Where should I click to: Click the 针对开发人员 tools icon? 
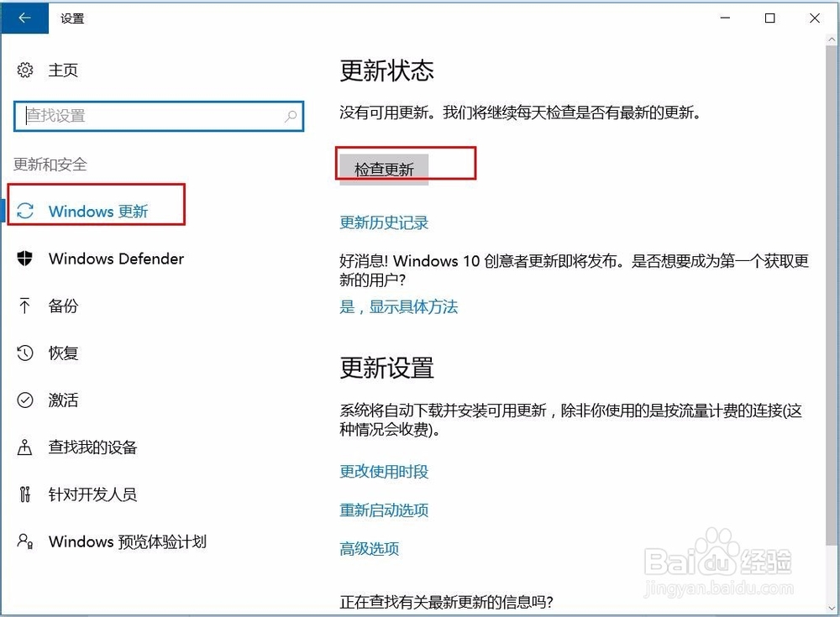pos(24,494)
